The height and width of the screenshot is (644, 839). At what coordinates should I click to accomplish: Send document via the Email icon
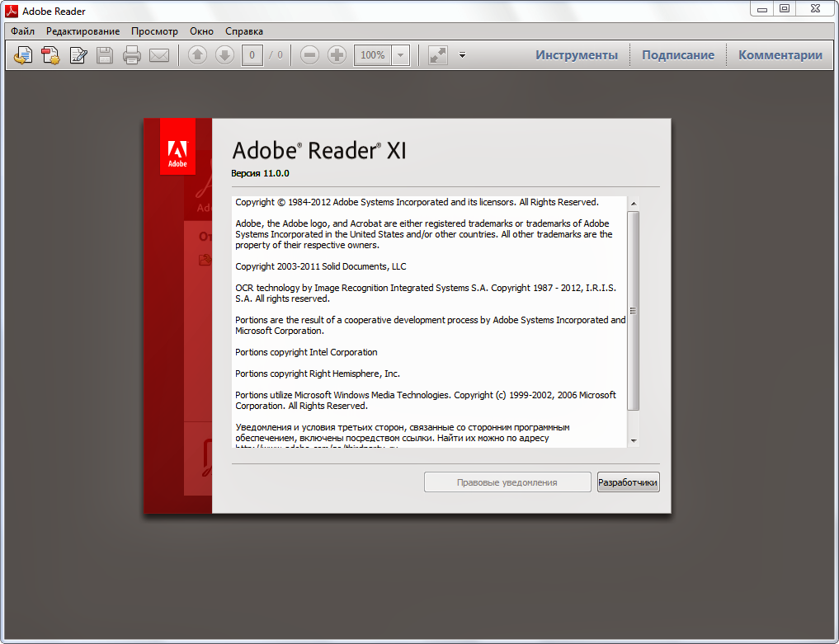point(158,54)
